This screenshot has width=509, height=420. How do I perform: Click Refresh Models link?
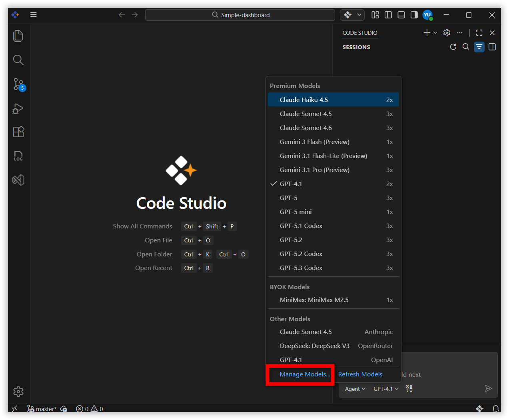coord(360,374)
